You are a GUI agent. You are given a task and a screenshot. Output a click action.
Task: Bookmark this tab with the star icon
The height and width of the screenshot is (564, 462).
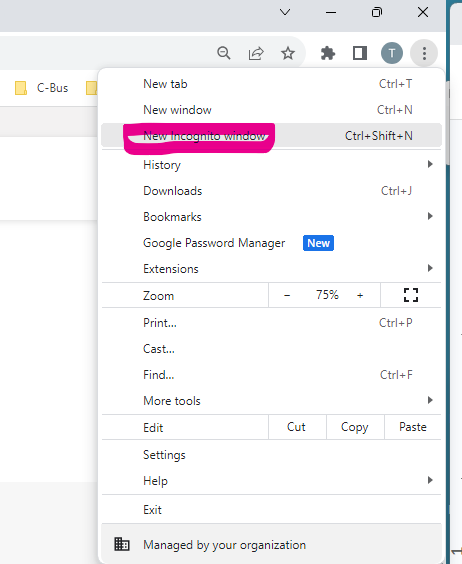click(288, 53)
